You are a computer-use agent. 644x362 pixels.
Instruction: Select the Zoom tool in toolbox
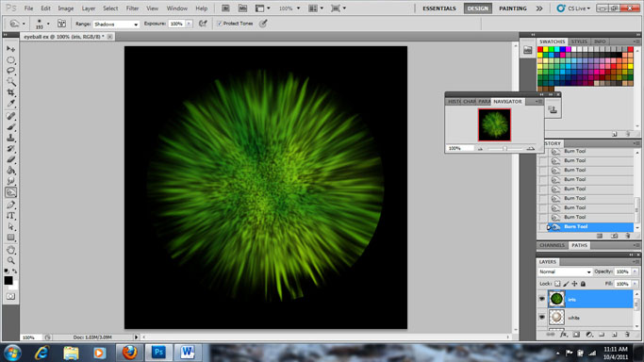click(x=10, y=260)
